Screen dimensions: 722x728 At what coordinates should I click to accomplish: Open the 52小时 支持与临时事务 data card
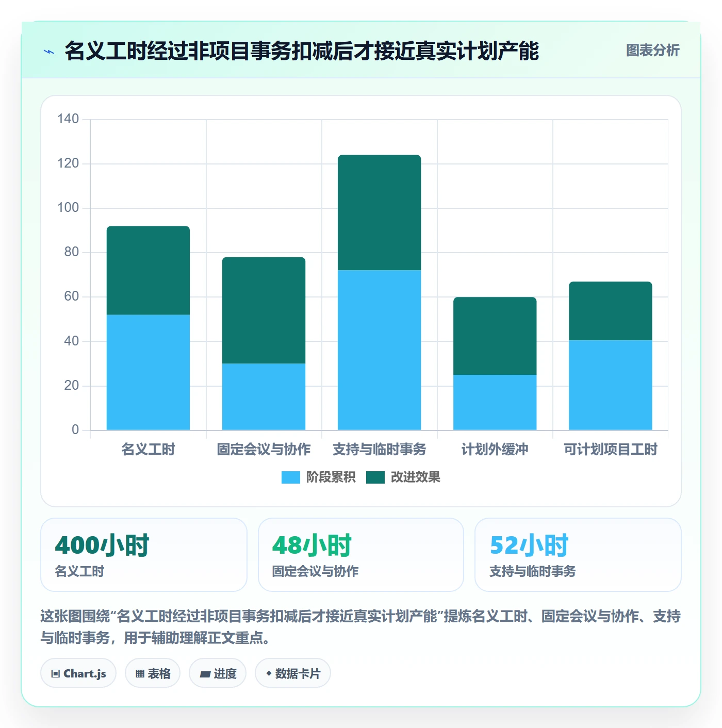point(578,555)
